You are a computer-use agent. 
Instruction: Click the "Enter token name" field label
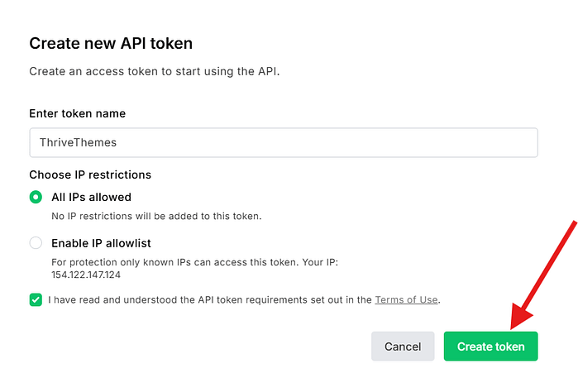tap(77, 113)
